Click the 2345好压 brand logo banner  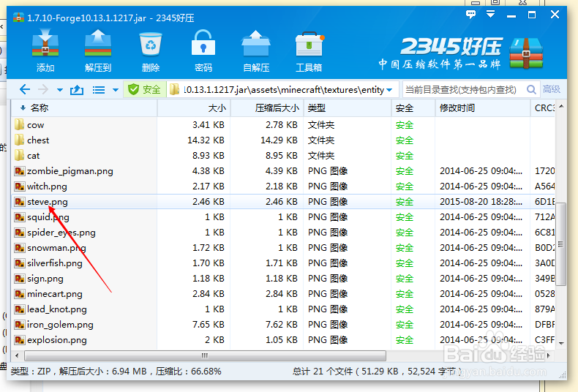461,53
